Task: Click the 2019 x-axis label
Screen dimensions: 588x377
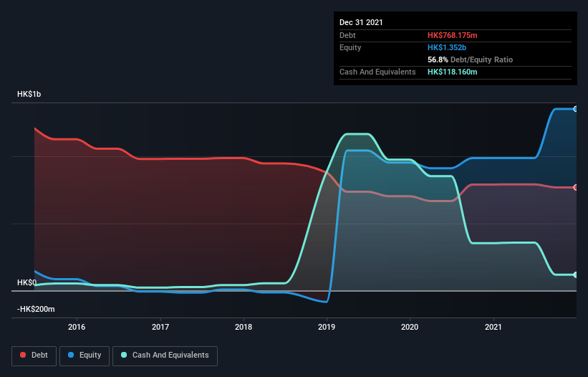Action: (327, 327)
